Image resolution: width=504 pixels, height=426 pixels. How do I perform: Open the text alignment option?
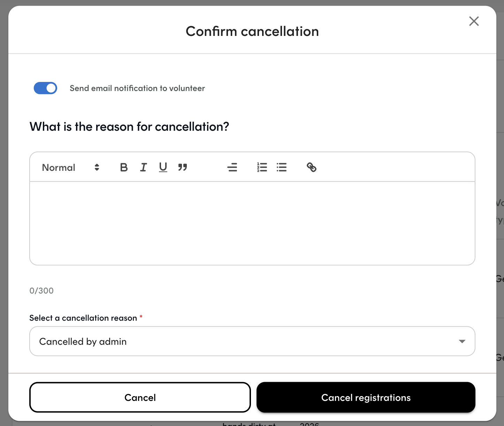(x=232, y=167)
